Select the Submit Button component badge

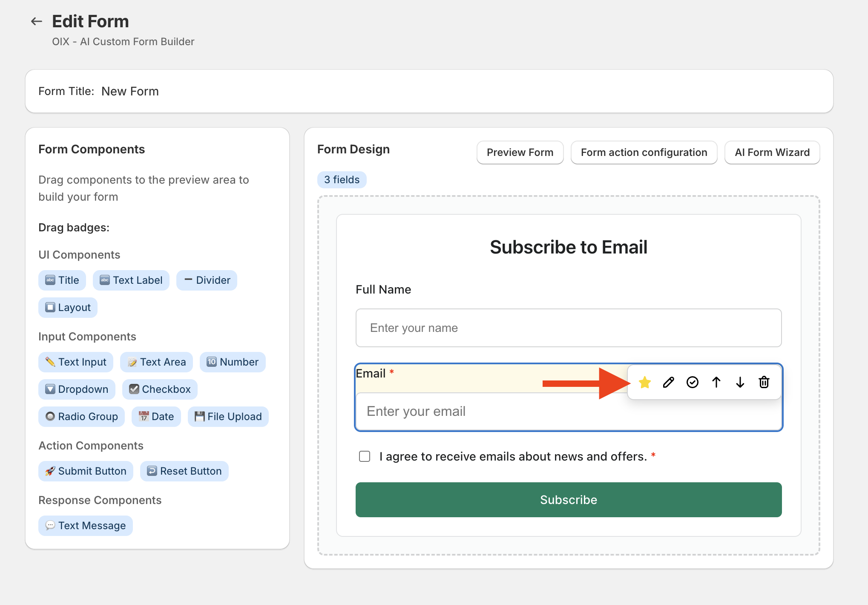(86, 471)
